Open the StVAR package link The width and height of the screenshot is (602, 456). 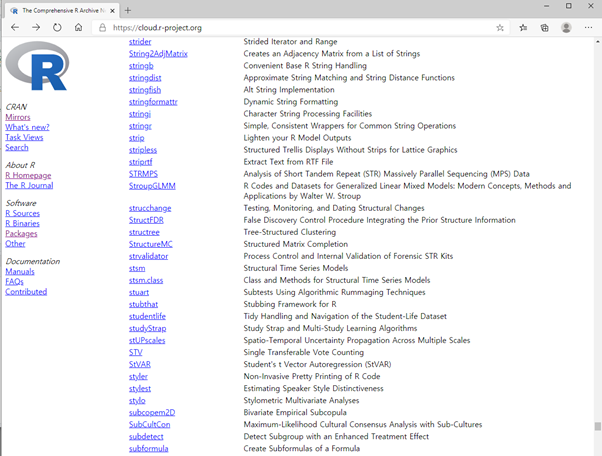pos(140,364)
